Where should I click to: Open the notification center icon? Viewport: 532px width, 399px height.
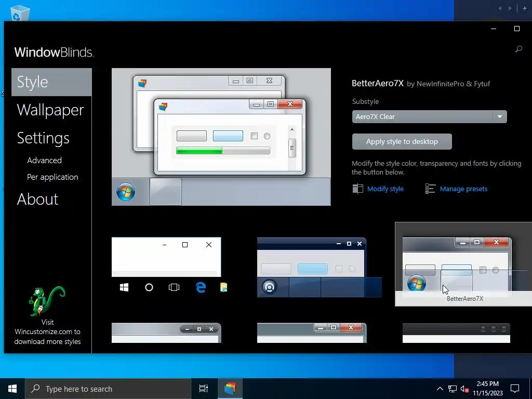(515, 389)
